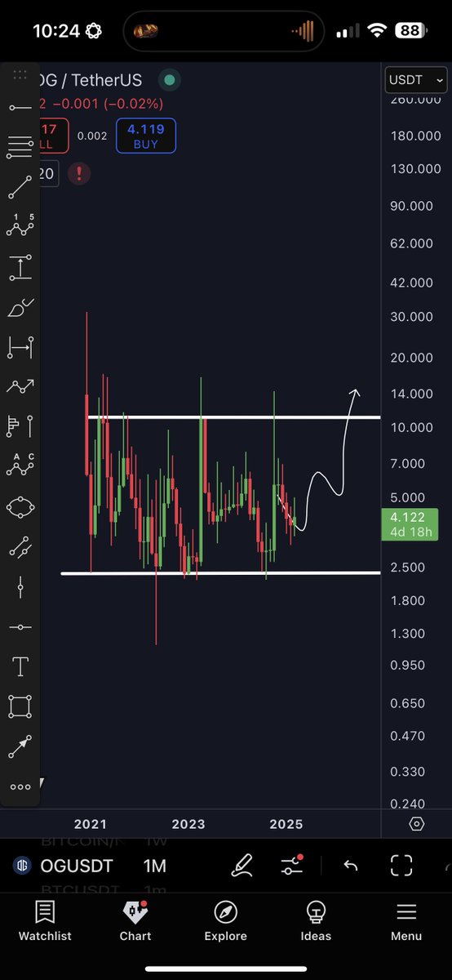Tap the 2021 label on time axis
The image size is (452, 980).
[90, 824]
